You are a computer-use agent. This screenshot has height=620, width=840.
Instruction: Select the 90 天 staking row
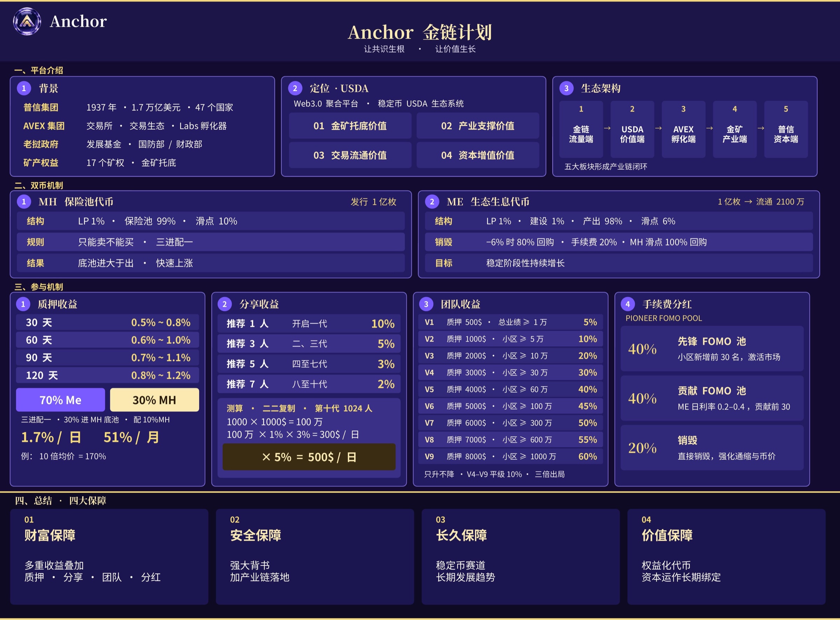[x=107, y=358]
